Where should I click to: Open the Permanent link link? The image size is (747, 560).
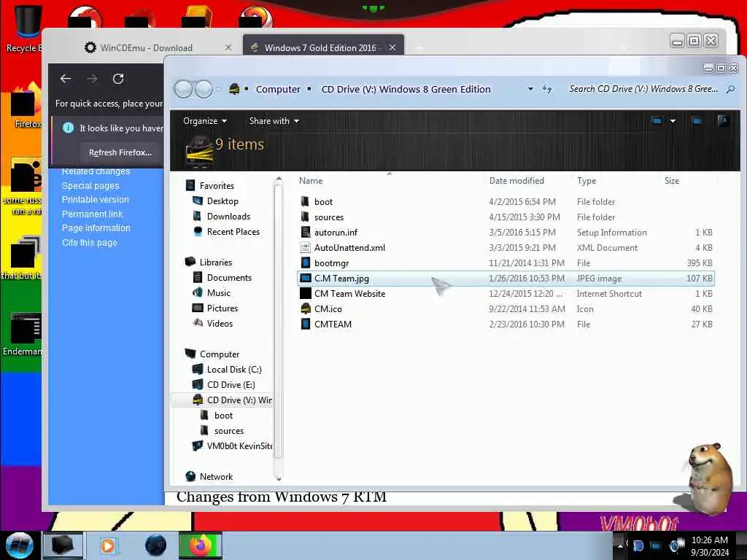tap(93, 214)
